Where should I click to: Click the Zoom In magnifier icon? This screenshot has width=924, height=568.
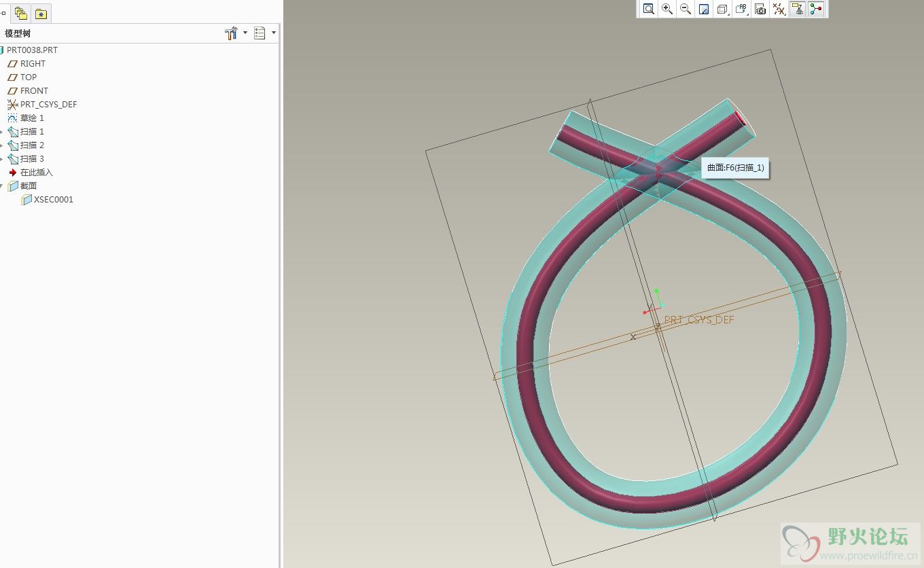click(667, 9)
